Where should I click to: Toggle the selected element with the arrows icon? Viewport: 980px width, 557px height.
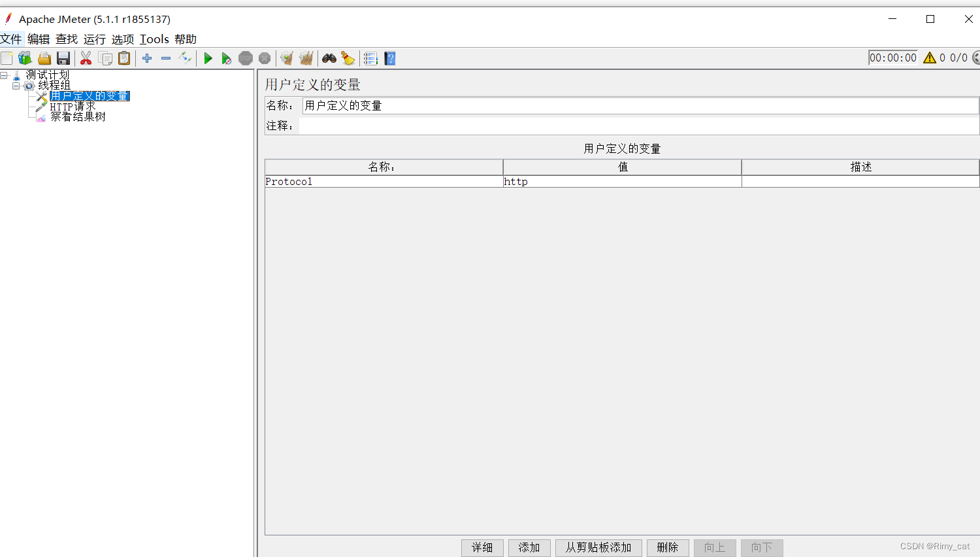pos(185,58)
